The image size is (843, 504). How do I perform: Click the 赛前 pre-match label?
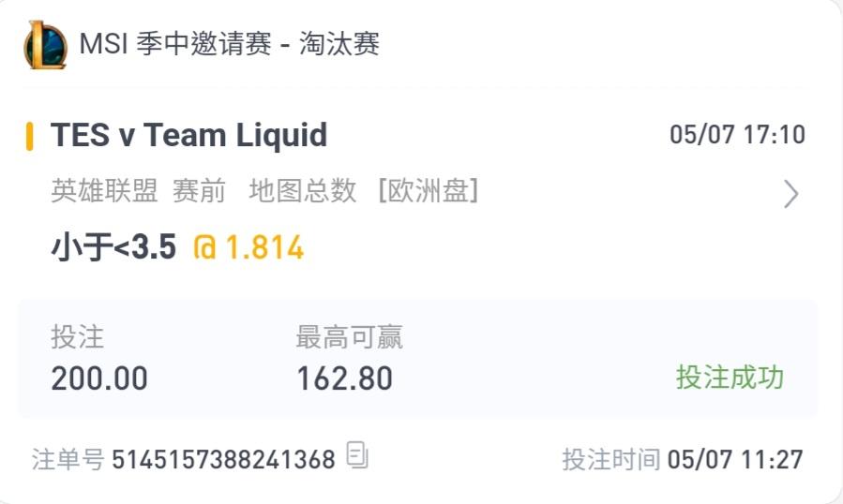(199, 191)
